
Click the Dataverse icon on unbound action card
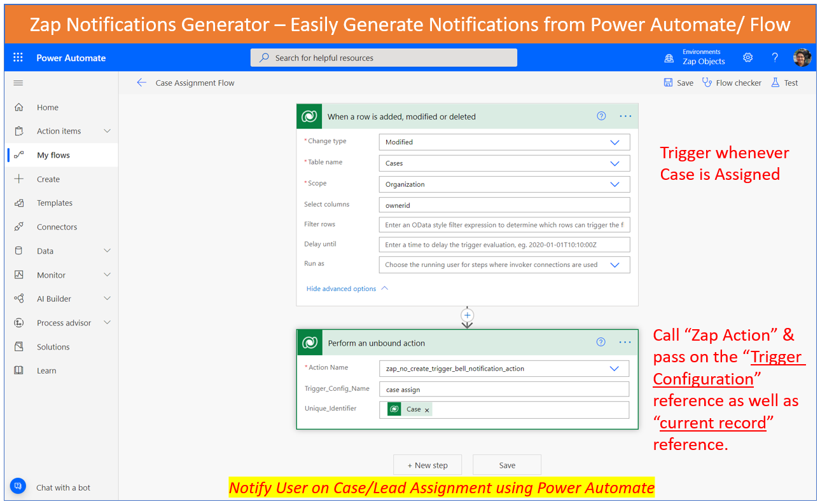(x=310, y=343)
